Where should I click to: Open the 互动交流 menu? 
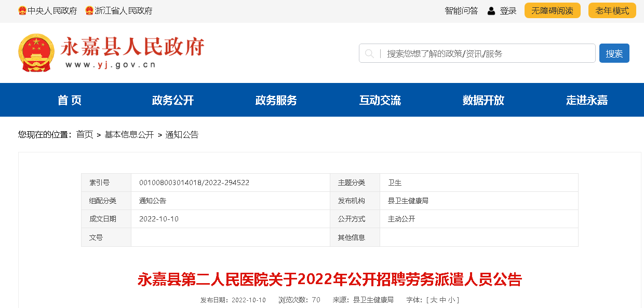click(380, 100)
